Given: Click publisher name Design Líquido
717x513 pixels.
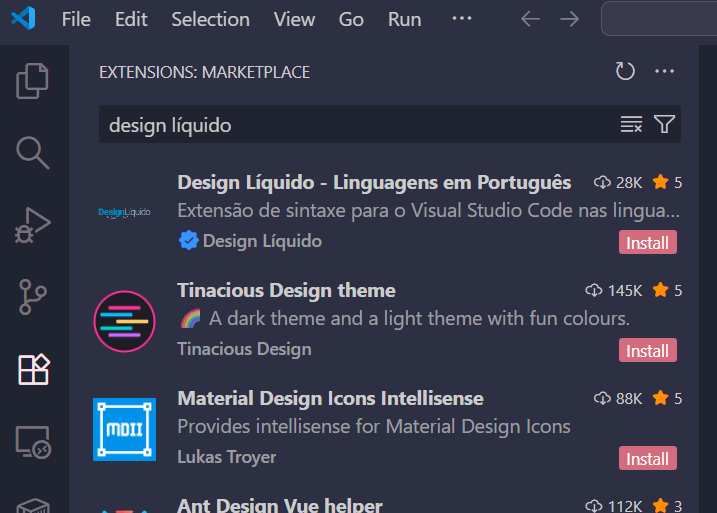Looking at the screenshot, I should 262,241.
